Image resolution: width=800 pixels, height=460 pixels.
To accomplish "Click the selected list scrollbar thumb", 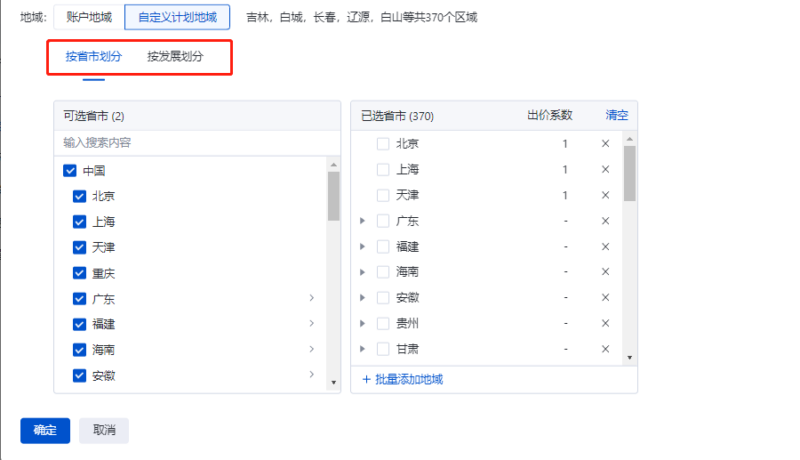I will click(630, 173).
